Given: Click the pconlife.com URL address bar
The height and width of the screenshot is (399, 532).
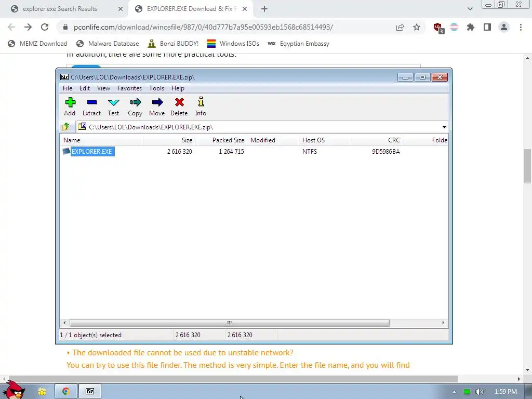Looking at the screenshot, I should [204, 27].
